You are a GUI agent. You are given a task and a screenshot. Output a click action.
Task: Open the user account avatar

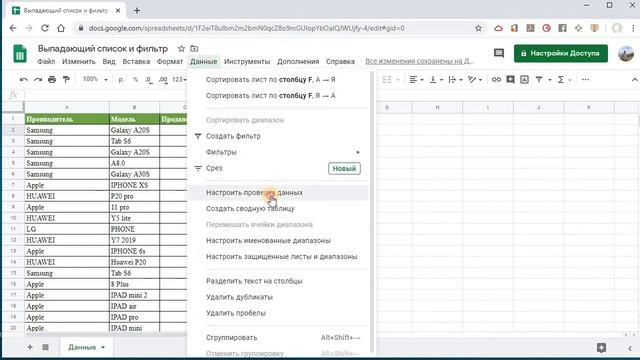(626, 53)
